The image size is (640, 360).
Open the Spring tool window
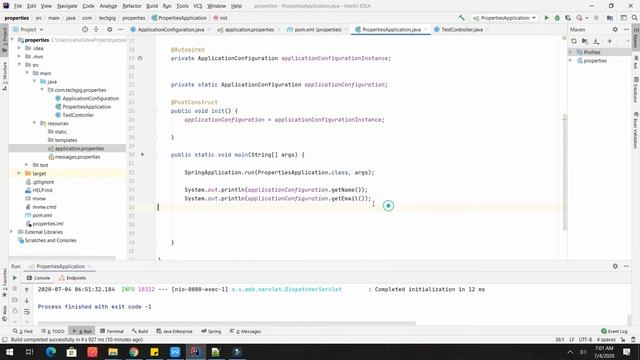tap(211, 331)
